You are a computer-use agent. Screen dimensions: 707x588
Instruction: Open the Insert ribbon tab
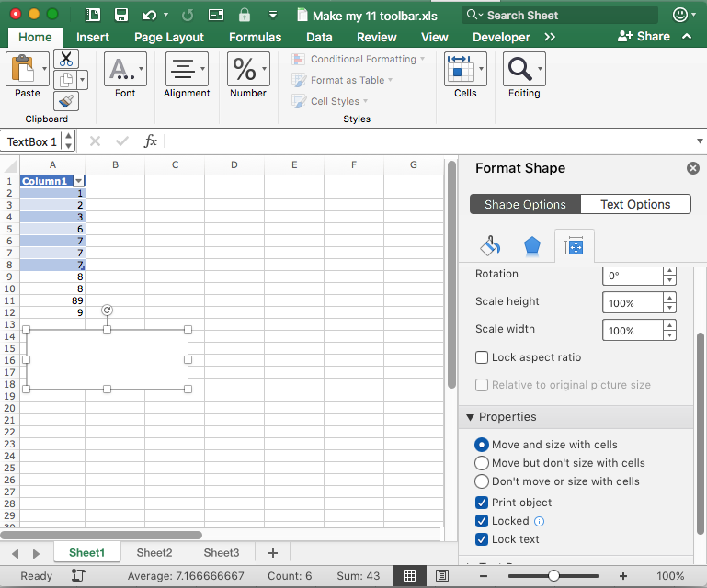coord(93,37)
